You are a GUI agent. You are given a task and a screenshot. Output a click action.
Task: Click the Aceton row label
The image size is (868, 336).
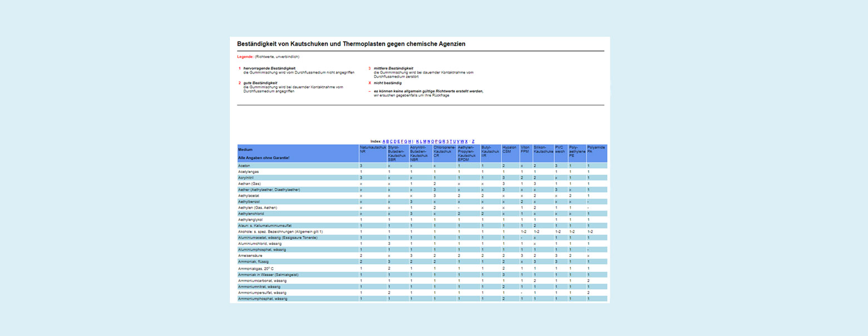(x=244, y=166)
